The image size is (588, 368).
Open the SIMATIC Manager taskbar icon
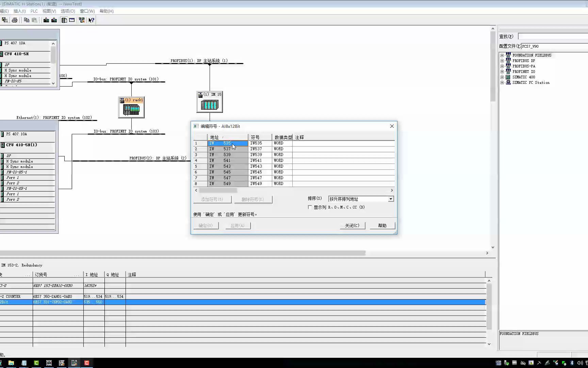(x=62, y=363)
